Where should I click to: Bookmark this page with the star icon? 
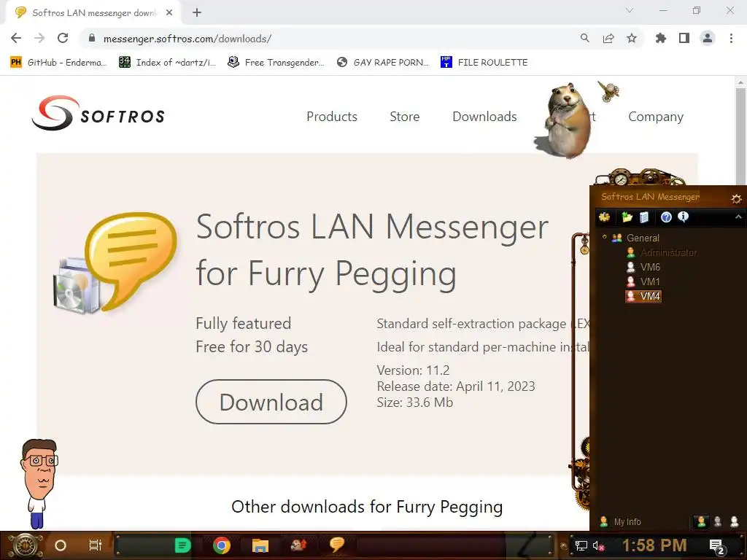click(x=632, y=39)
